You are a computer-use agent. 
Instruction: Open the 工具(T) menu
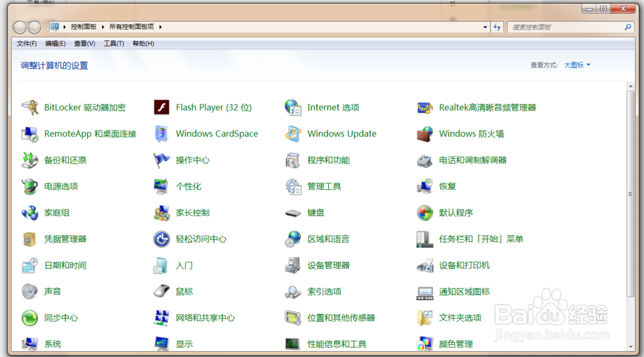coord(114,44)
